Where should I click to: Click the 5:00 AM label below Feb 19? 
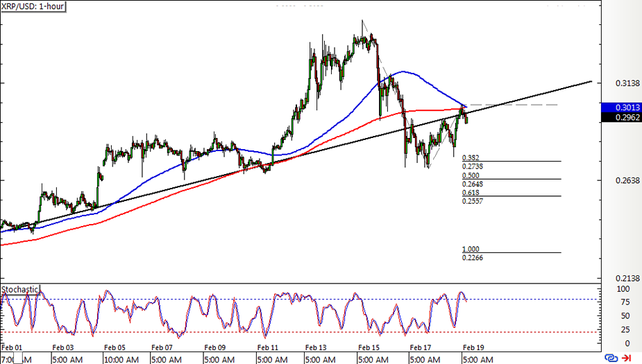478,360
